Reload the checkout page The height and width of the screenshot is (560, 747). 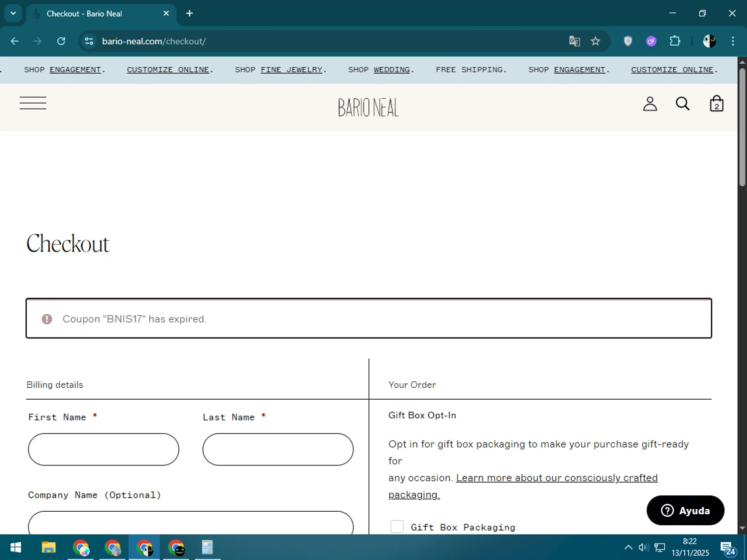(x=61, y=41)
